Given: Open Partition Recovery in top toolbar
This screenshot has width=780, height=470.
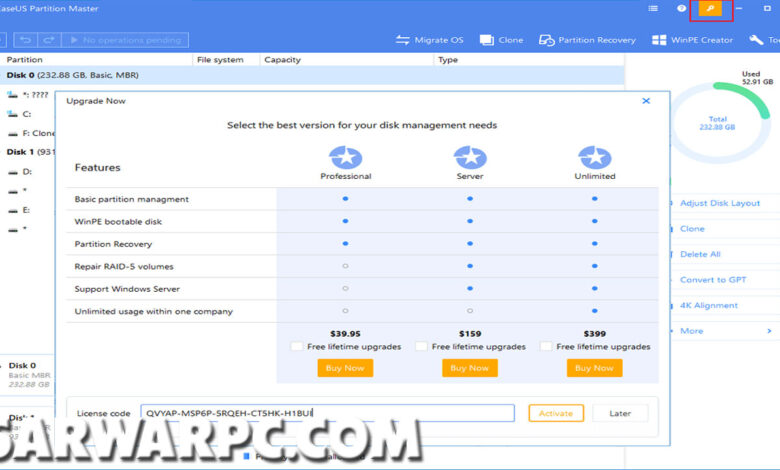Looking at the screenshot, I should click(587, 40).
